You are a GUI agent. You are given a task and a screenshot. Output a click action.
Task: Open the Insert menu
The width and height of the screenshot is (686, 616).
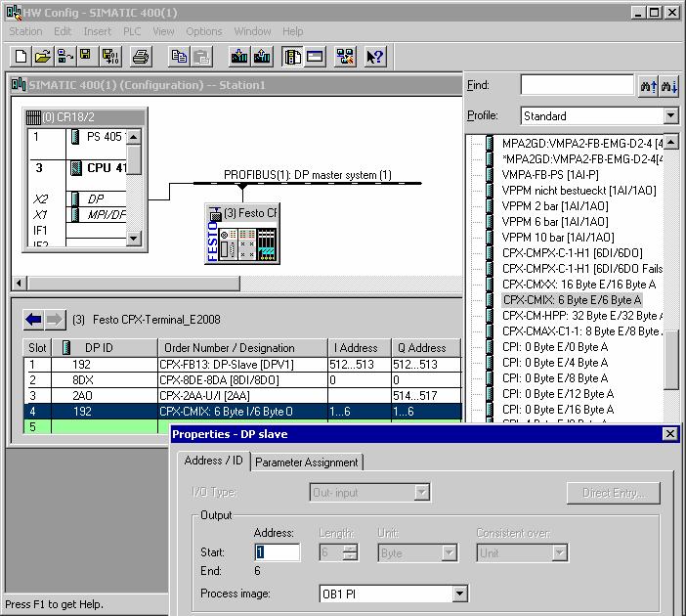point(97,31)
